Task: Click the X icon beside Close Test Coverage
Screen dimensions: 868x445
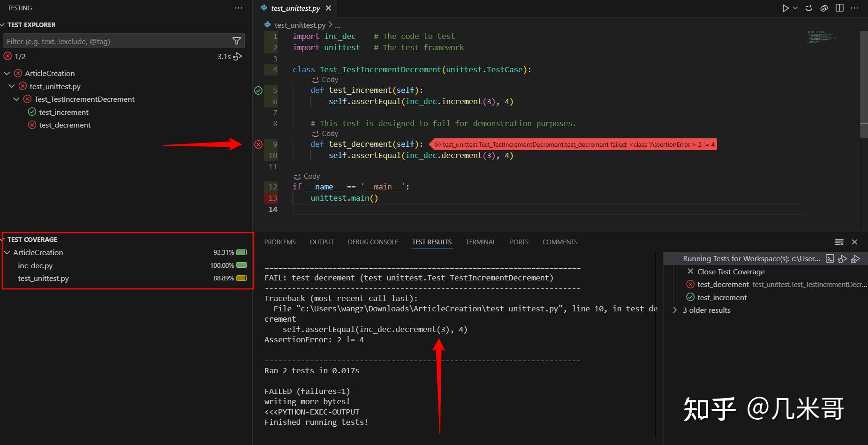Action: click(x=690, y=272)
